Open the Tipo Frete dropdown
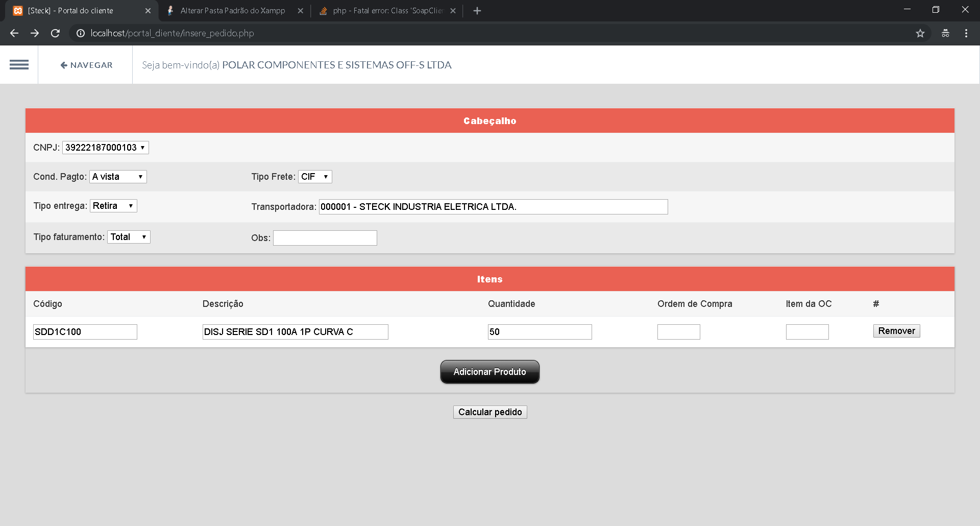980x526 pixels. click(315, 177)
